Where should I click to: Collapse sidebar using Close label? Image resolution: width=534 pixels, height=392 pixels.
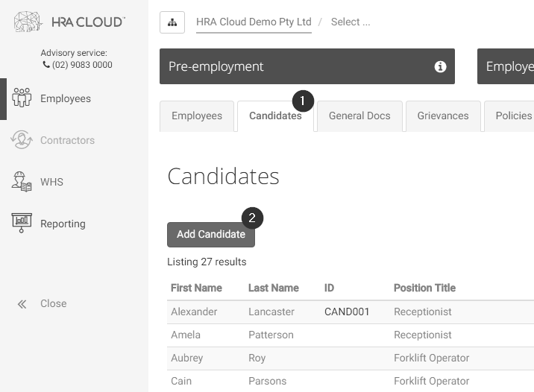(54, 303)
